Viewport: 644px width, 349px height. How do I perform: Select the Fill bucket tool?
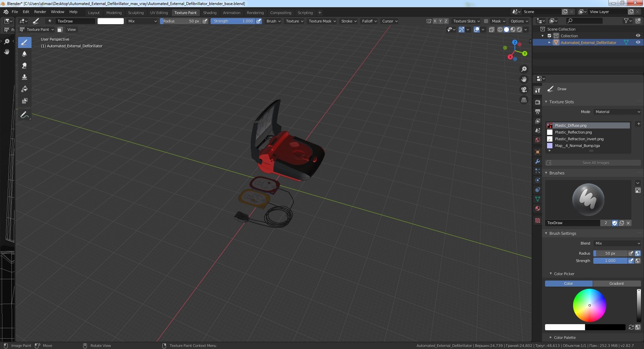click(24, 89)
